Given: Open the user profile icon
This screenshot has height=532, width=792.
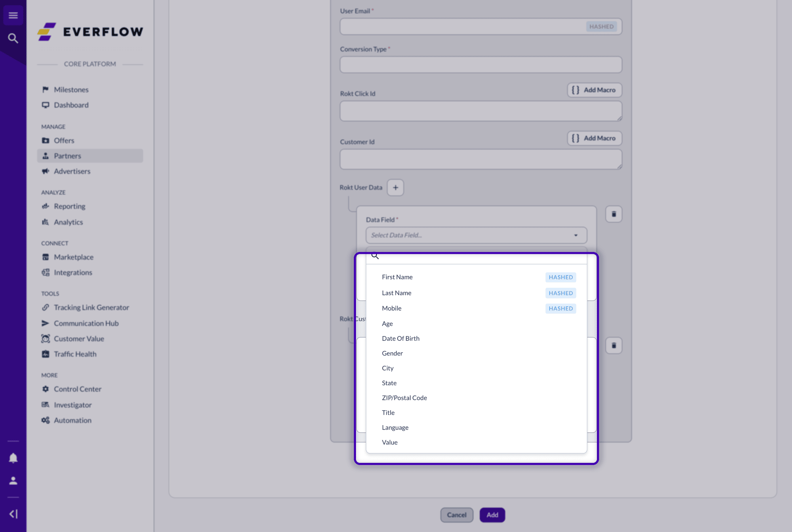Looking at the screenshot, I should 13,481.
